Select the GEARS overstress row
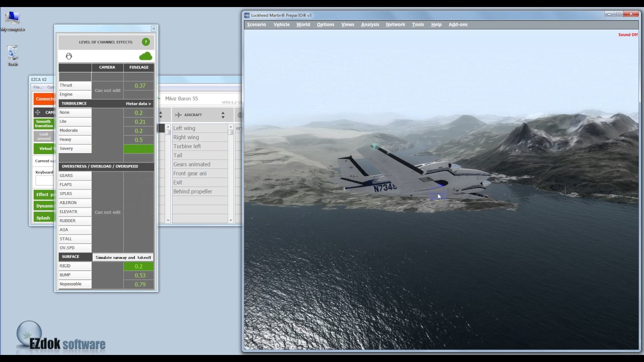This screenshot has width=644, height=362. pos(75,176)
